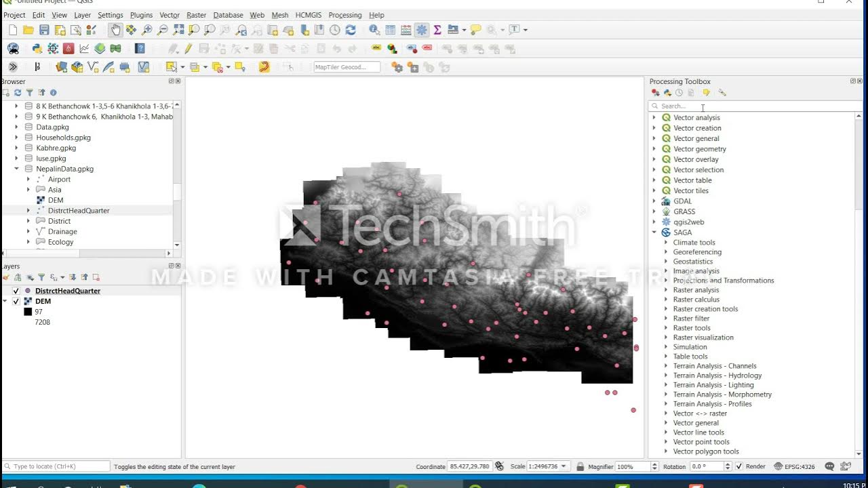Viewport: 868px width, 488px height.
Task: Open the attribute table icon
Action: [x=390, y=30]
